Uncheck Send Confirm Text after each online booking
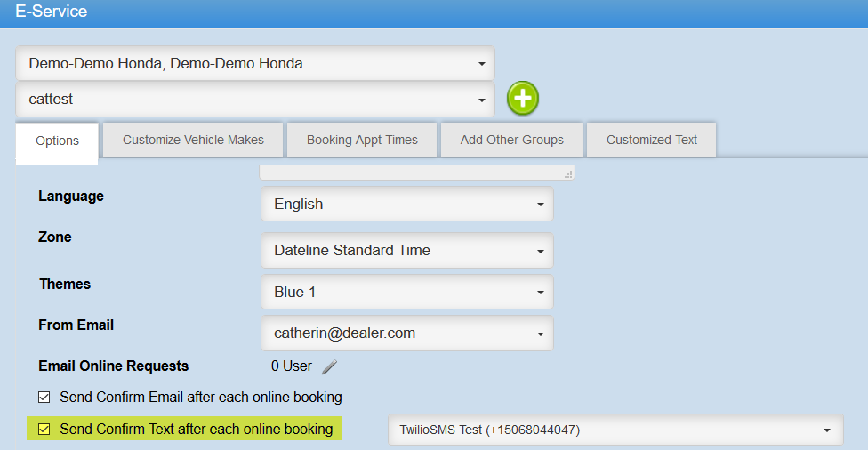Image resolution: width=868 pixels, height=450 pixels. [44, 430]
